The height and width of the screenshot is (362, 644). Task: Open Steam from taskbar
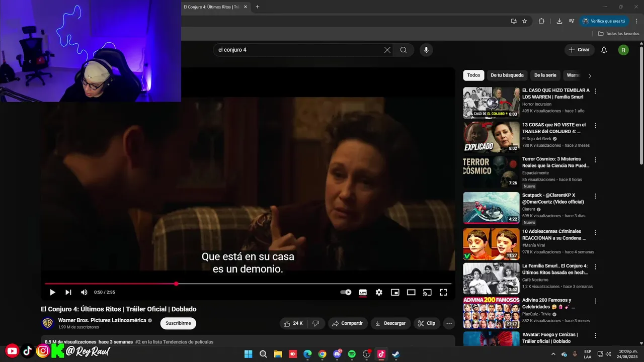[396, 354]
